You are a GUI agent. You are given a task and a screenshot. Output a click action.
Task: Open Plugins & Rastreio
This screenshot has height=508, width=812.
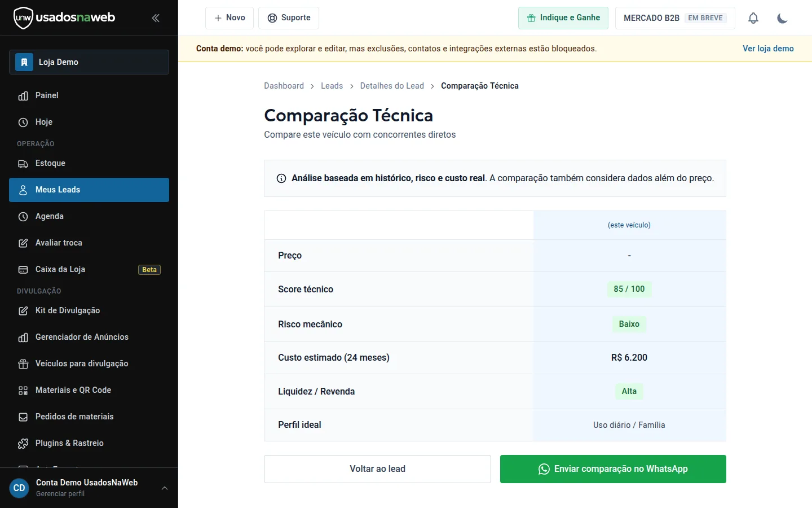[x=89, y=443]
